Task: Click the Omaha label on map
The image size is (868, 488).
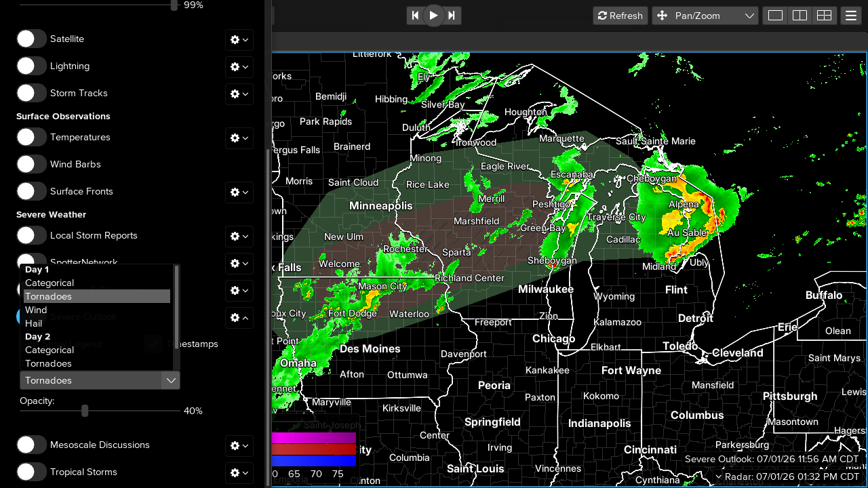Action: [x=298, y=363]
